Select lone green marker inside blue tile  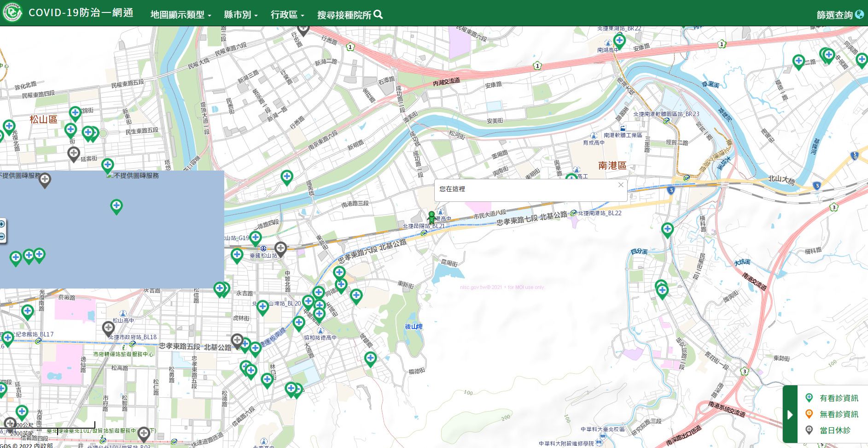point(117,206)
